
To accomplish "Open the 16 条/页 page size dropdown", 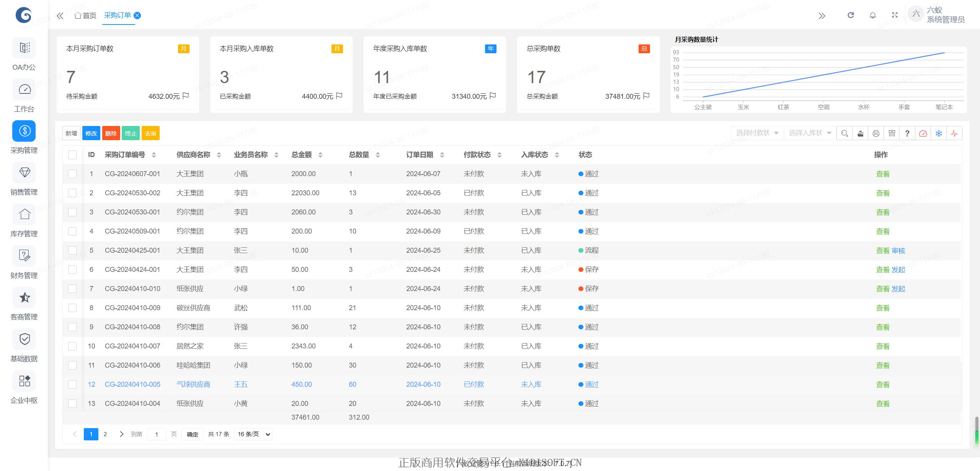I will [253, 434].
